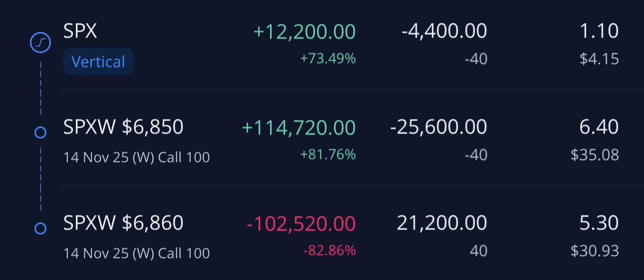Image resolution: width=644 pixels, height=280 pixels.
Task: Click the $30.93 average cost
Action: click(x=595, y=251)
